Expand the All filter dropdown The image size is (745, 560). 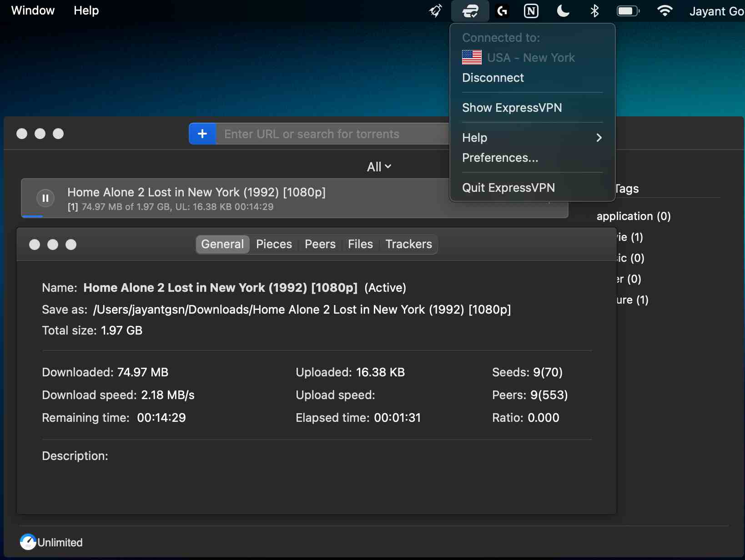coord(379,167)
